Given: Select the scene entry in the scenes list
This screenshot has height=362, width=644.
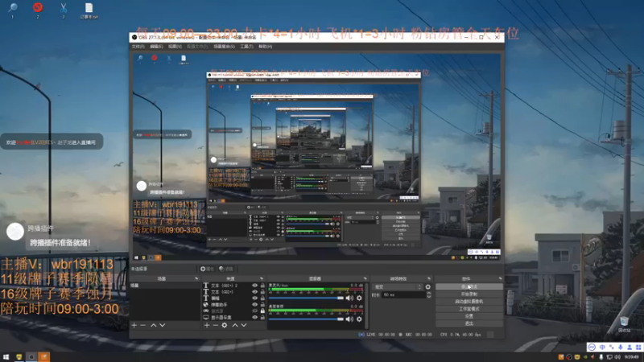Looking at the screenshot, I should coord(165,286).
